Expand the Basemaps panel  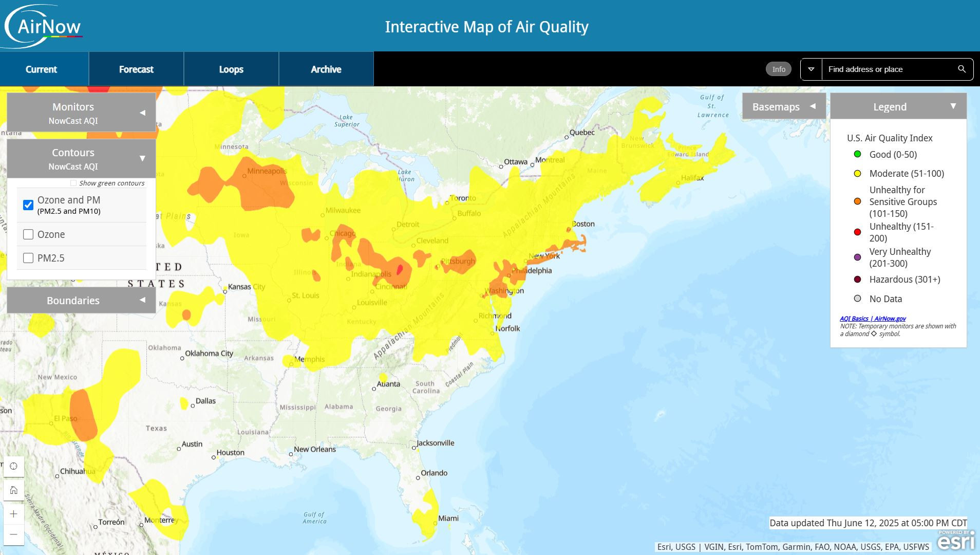[x=784, y=106]
